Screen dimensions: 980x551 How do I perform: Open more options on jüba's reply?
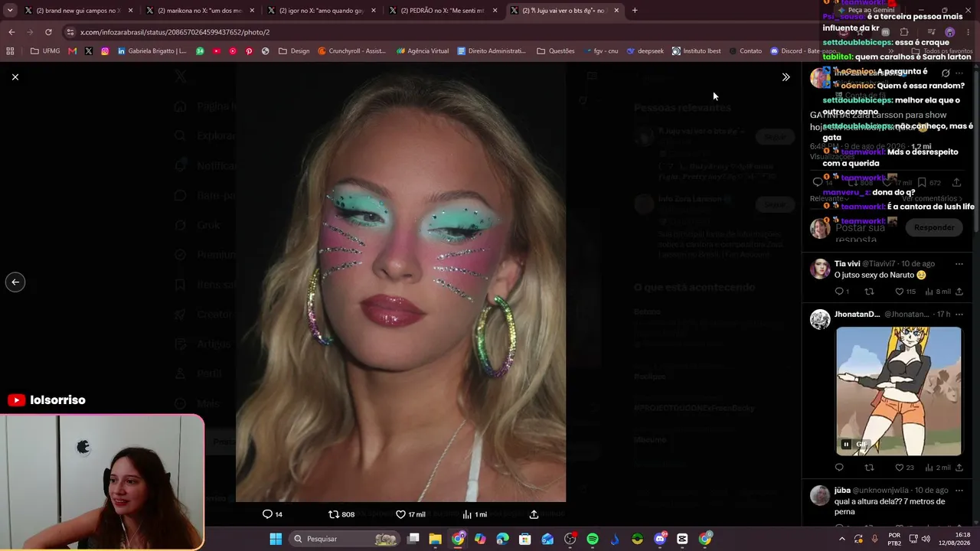[959, 491]
